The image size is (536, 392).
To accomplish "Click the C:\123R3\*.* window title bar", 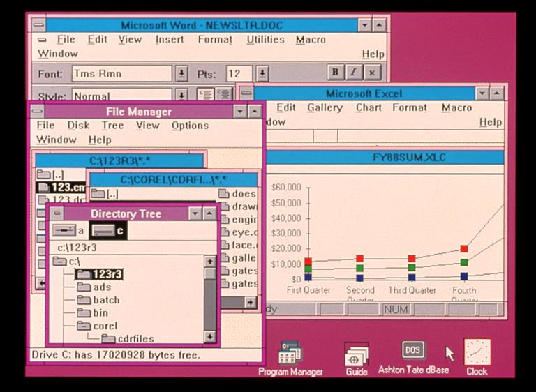I will [119, 160].
